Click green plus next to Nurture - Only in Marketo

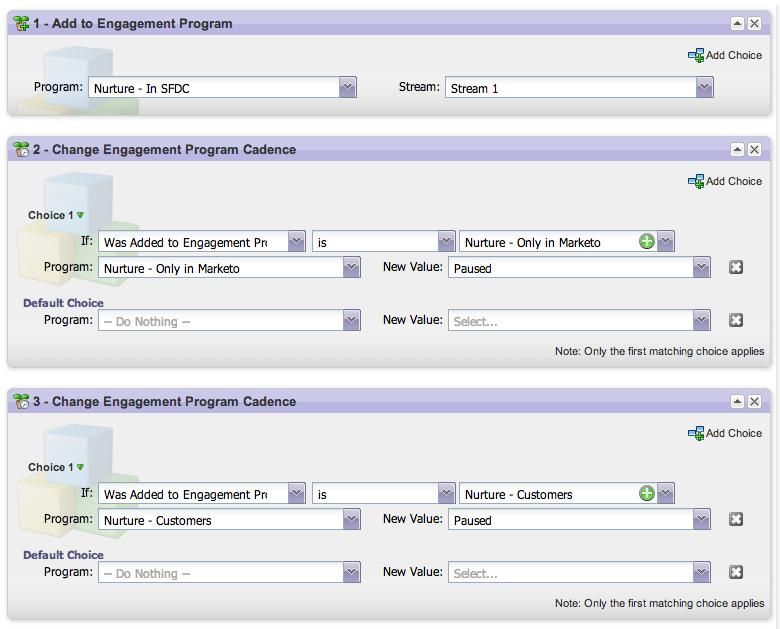click(x=647, y=242)
